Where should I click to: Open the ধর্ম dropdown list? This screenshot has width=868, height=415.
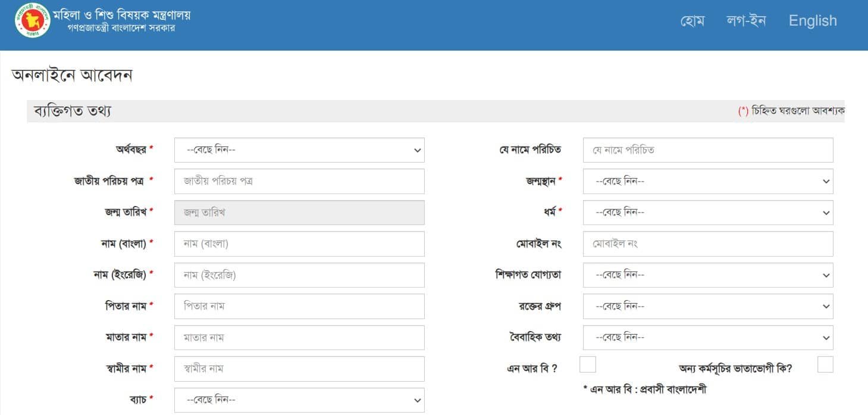coord(708,213)
